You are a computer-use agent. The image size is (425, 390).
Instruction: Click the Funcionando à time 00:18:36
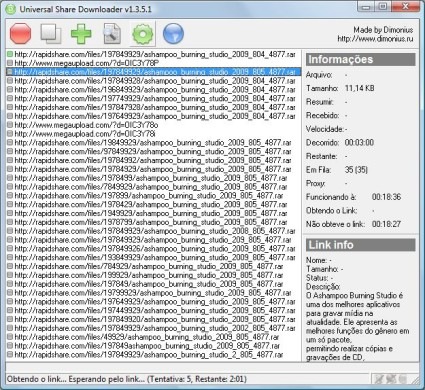pyautogui.click(x=386, y=197)
